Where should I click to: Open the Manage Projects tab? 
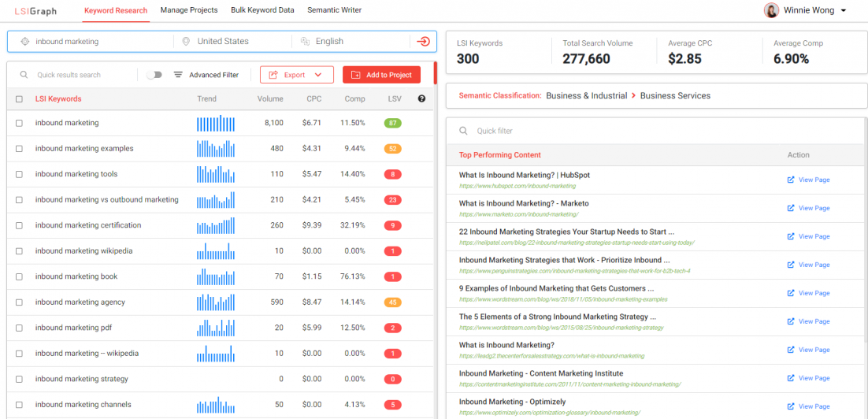[189, 10]
